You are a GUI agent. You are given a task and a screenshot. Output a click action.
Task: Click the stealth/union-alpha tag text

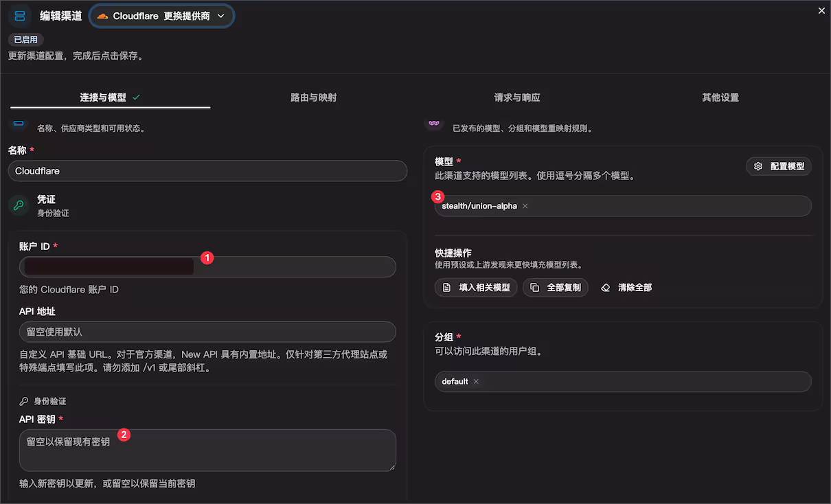(x=479, y=206)
